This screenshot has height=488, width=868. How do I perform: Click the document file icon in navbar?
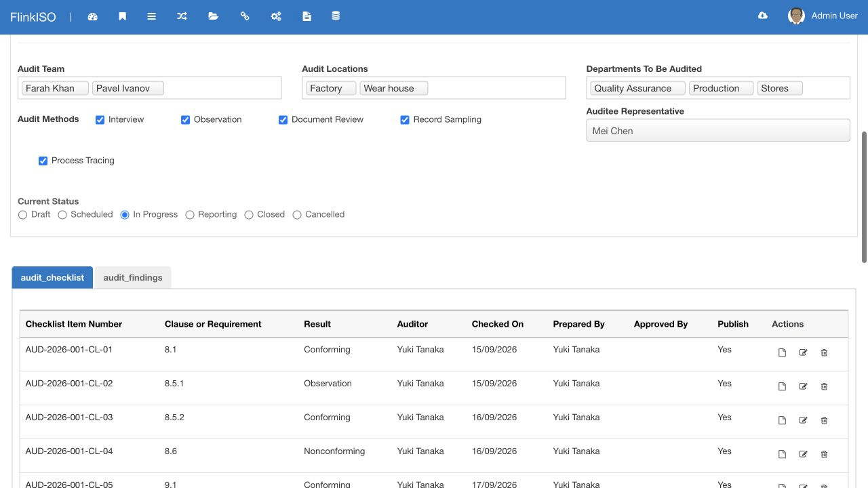pyautogui.click(x=307, y=16)
